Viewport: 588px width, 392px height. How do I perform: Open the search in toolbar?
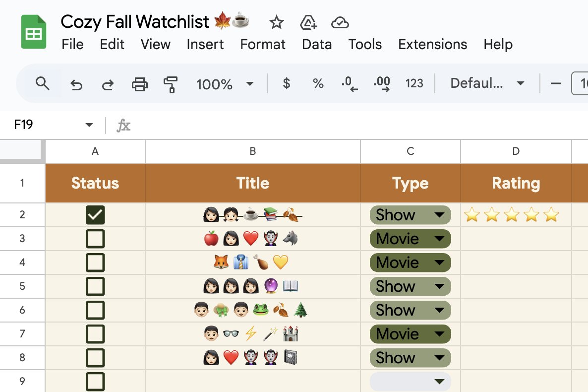pos(43,83)
